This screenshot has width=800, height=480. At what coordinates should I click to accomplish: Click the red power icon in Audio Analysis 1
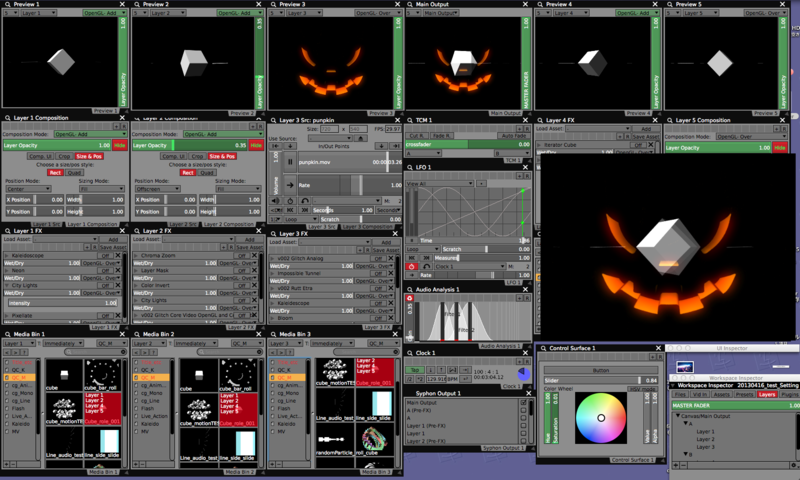click(x=409, y=298)
